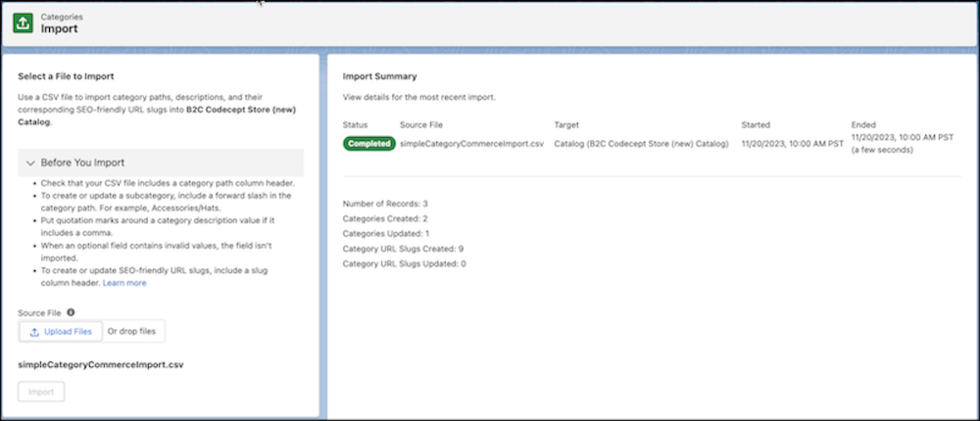Click the bullet mentioning Accessories/Hats example

click(x=166, y=202)
